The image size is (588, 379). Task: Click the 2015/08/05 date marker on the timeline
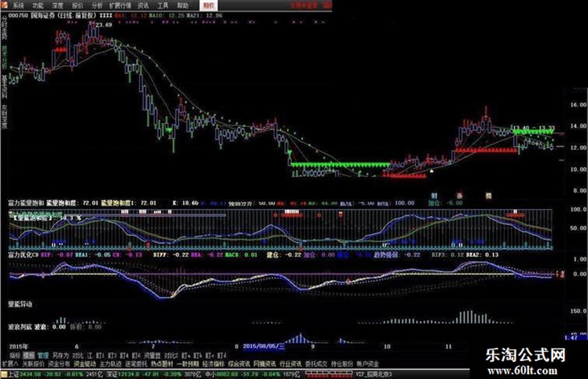[264, 347]
